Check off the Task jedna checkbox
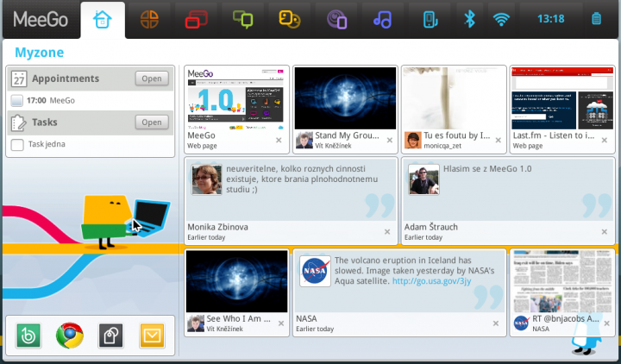This screenshot has height=364, width=621. pos(17,145)
